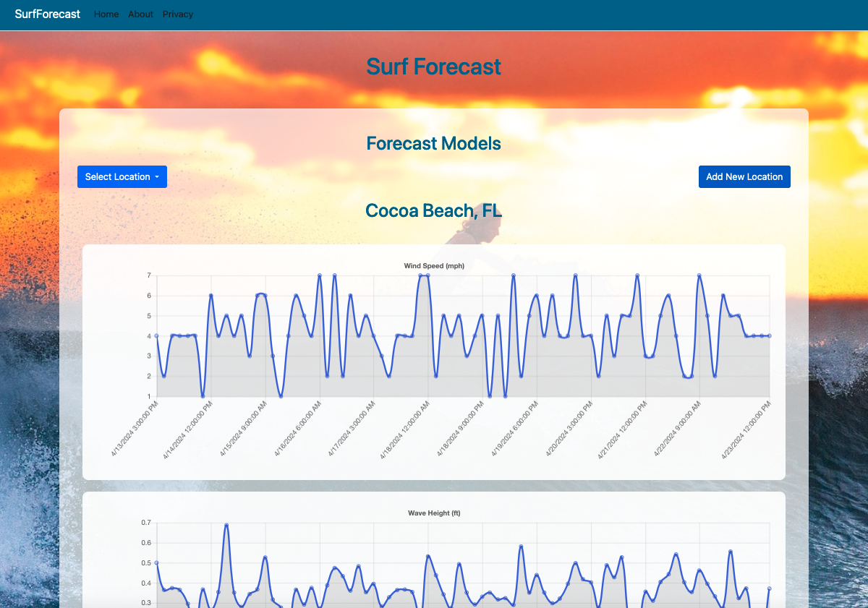The height and width of the screenshot is (608, 868).
Task: Click the first wind speed data point
Action: [x=157, y=335]
